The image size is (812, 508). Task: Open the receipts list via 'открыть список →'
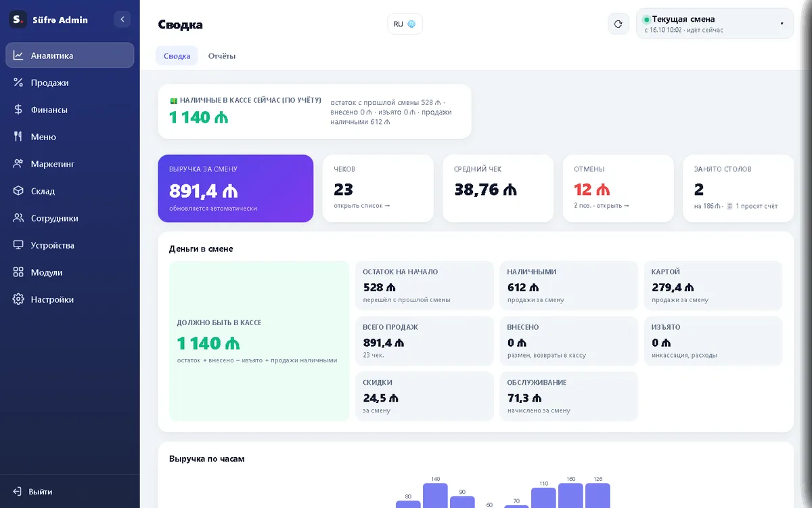(362, 206)
